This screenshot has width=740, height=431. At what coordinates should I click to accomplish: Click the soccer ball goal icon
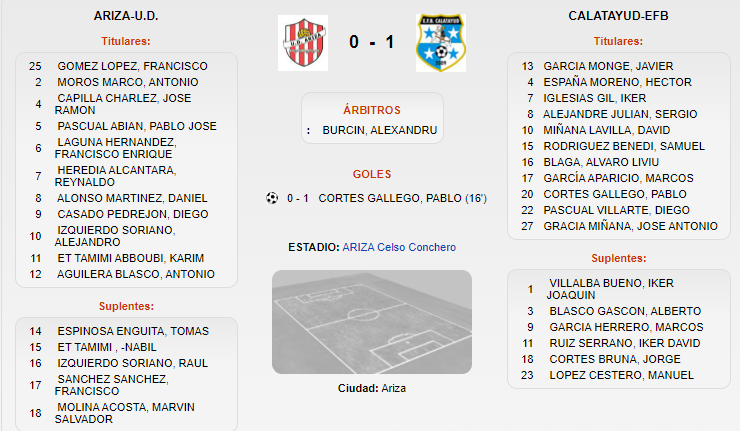(x=272, y=198)
